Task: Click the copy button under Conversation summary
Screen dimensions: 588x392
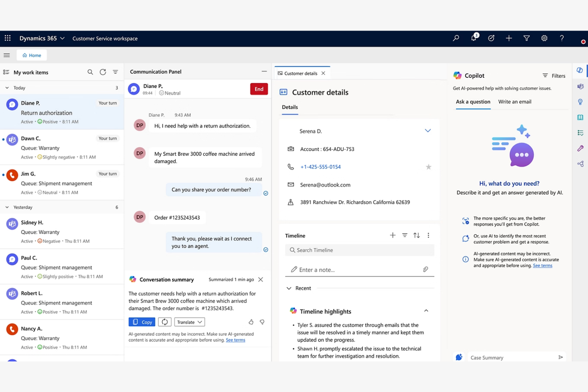Action: (x=142, y=322)
